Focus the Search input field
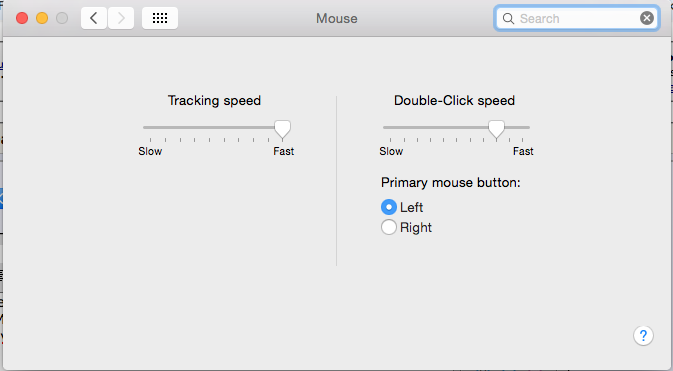This screenshot has width=673, height=371. coord(577,18)
